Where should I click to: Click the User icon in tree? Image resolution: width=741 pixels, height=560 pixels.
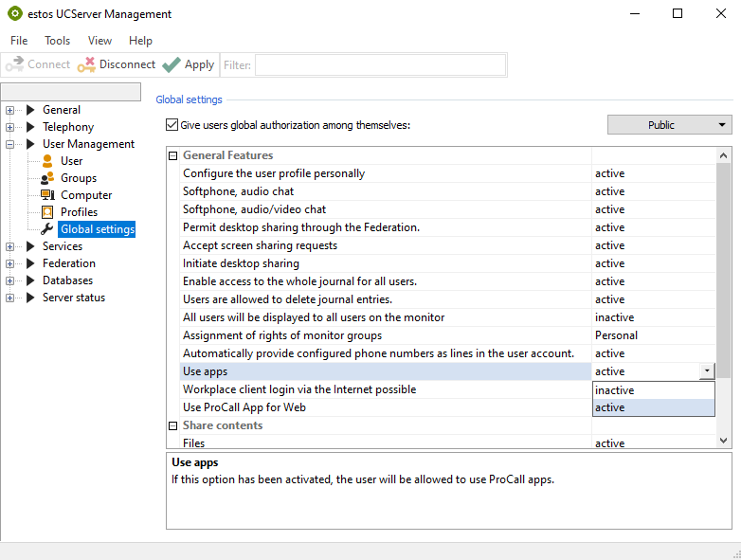47,161
